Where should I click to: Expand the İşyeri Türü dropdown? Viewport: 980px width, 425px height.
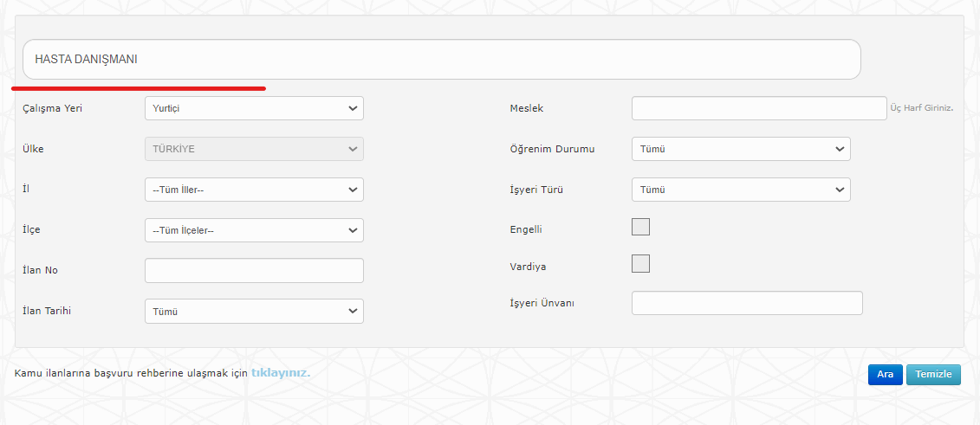pyautogui.click(x=741, y=190)
